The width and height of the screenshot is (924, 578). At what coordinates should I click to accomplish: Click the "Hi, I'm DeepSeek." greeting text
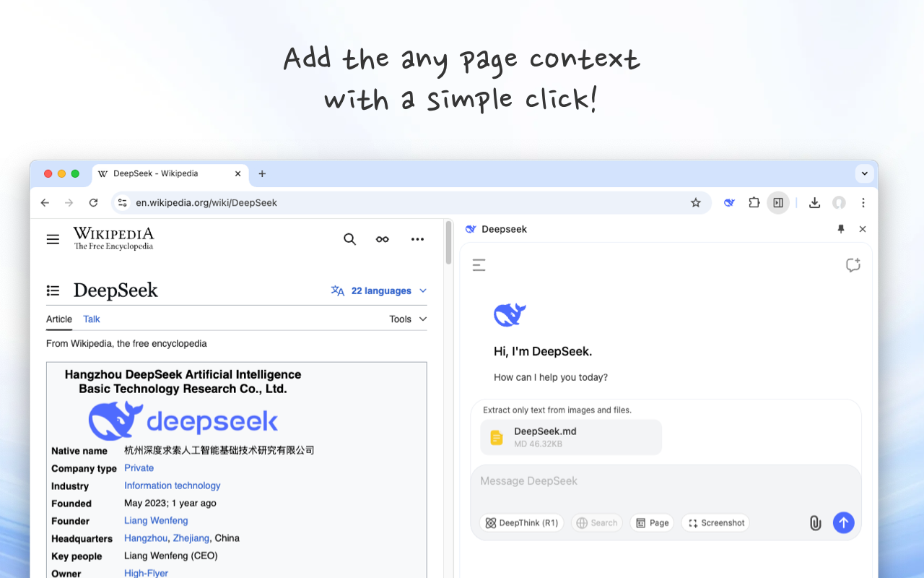point(543,352)
